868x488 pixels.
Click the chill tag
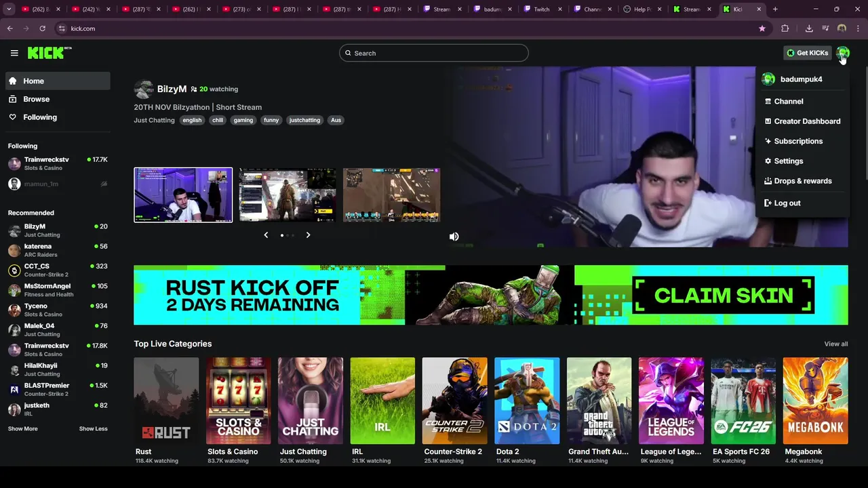218,120
